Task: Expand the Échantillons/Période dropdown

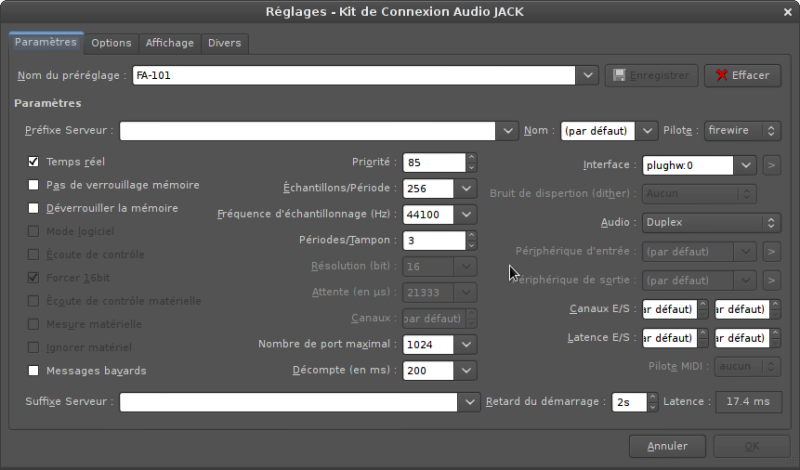Action: coord(466,188)
